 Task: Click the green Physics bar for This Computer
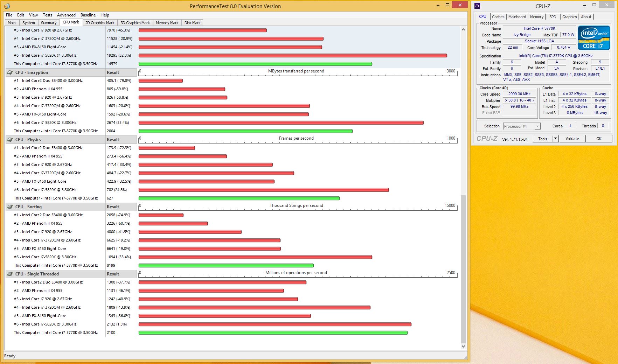tap(239, 198)
